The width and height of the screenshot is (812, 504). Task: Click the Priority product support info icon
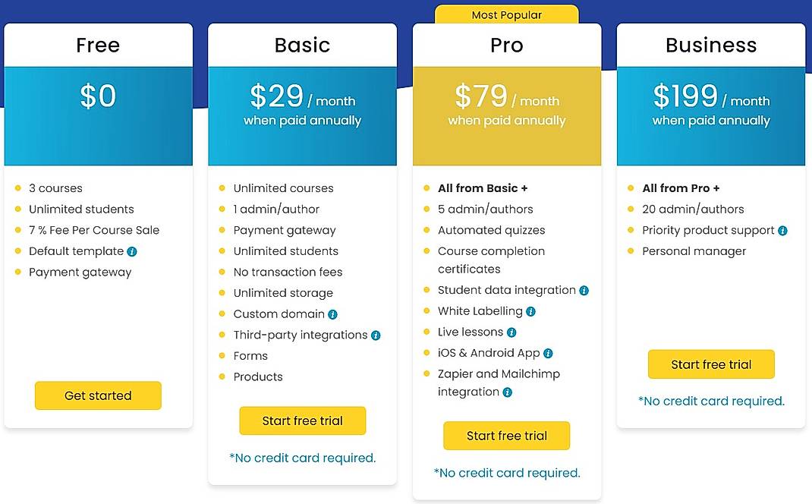[782, 230]
